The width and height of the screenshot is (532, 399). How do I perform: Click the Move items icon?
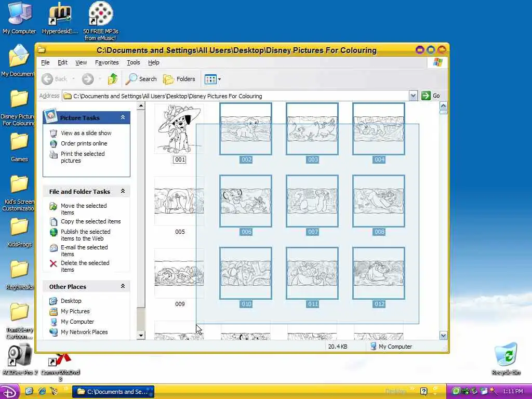tap(54, 206)
